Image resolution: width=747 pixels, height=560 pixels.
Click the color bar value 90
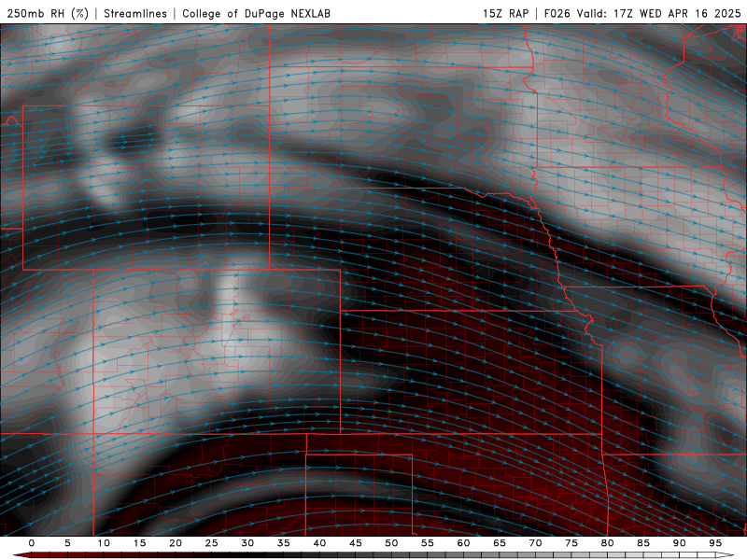(x=680, y=543)
